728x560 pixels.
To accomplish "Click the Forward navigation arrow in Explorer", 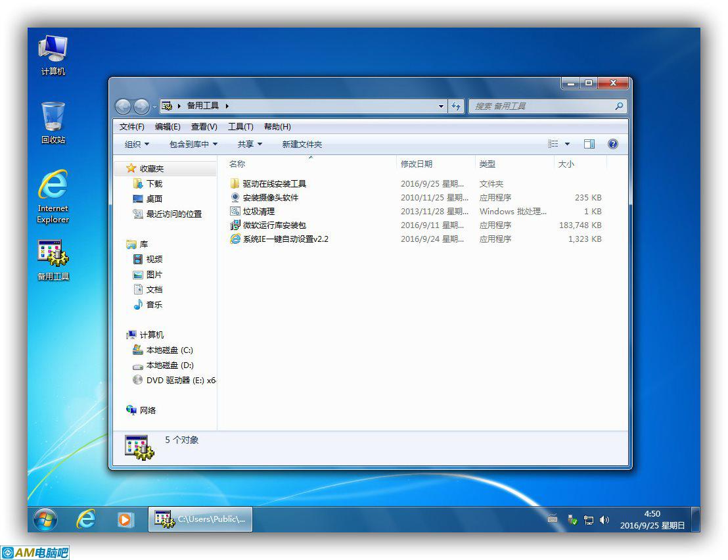I will [x=141, y=106].
